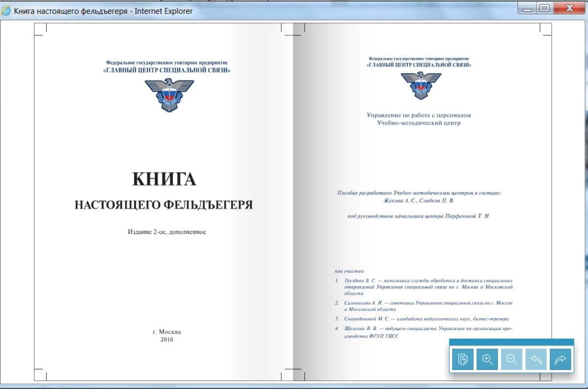Viewport: 588px width, 389px height.
Task: Go to previous page with left arrow
Action: click(537, 360)
